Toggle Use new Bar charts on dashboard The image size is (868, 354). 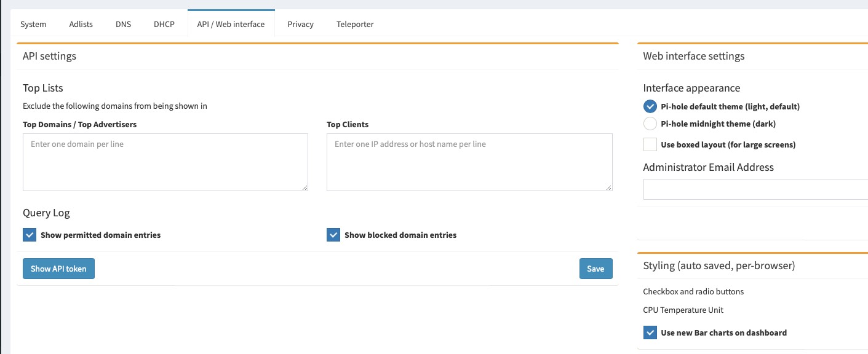(x=650, y=332)
